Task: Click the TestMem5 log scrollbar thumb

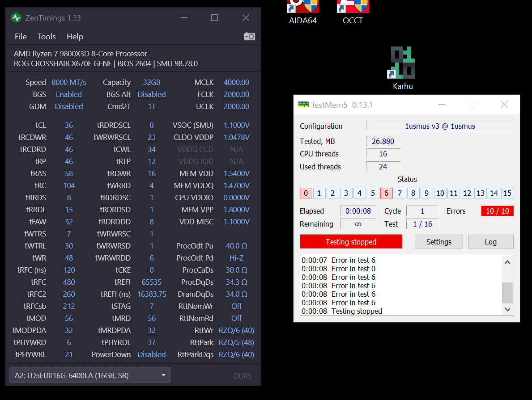Action: pyautogui.click(x=507, y=293)
